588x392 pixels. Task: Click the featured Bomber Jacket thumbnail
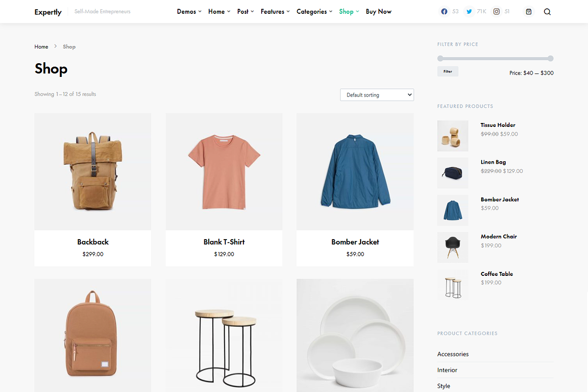click(x=453, y=210)
